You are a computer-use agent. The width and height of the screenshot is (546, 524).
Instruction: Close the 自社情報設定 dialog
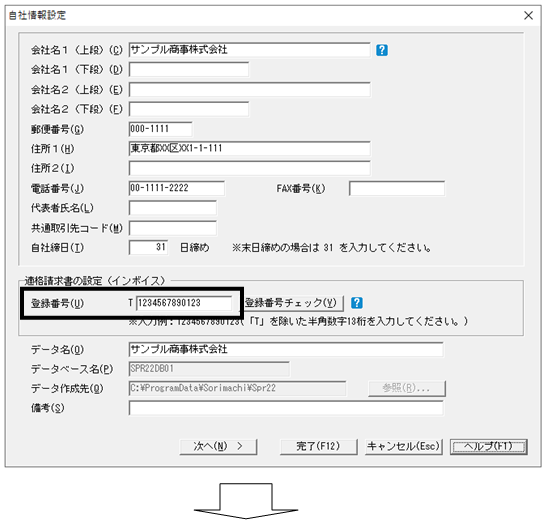coord(528,15)
